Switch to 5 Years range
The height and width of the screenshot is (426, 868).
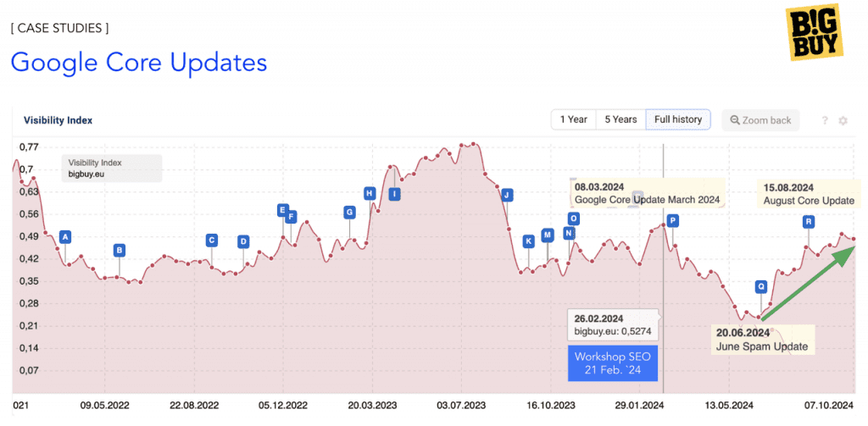(x=620, y=119)
